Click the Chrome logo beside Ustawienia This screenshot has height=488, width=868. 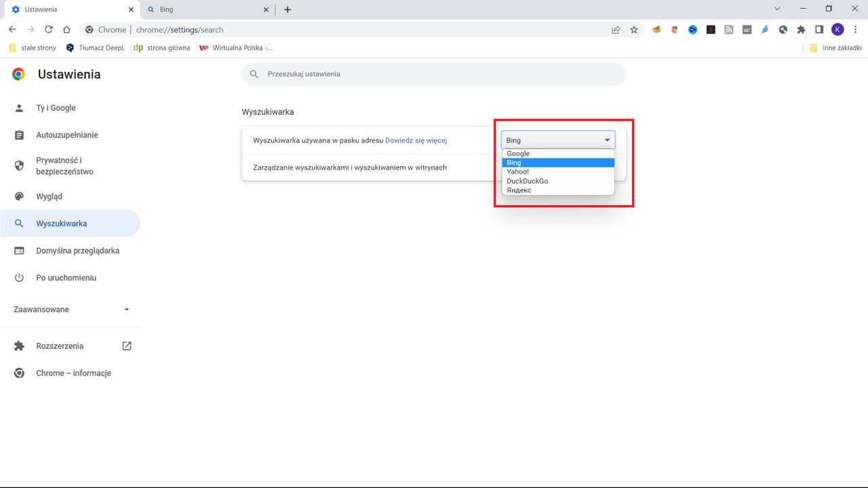19,75
